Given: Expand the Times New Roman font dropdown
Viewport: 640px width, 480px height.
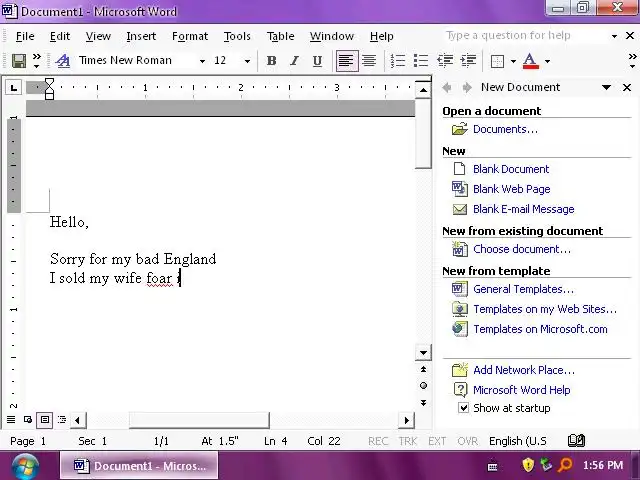Looking at the screenshot, I should (202, 61).
